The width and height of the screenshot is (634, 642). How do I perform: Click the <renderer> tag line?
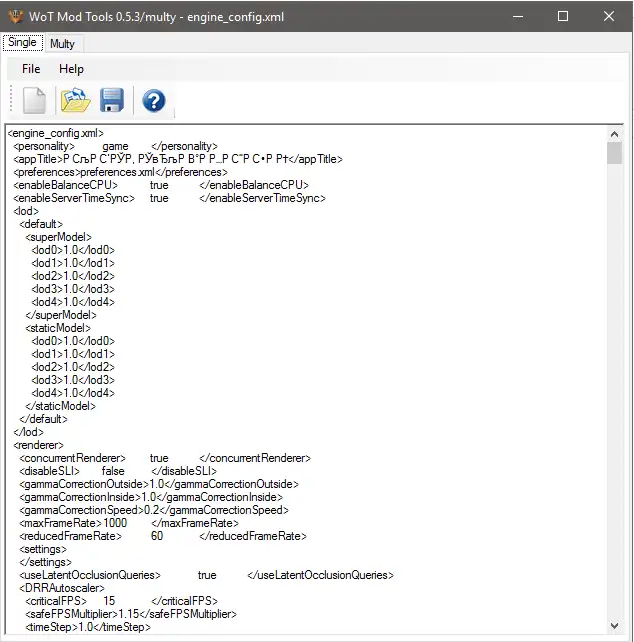(x=38, y=445)
